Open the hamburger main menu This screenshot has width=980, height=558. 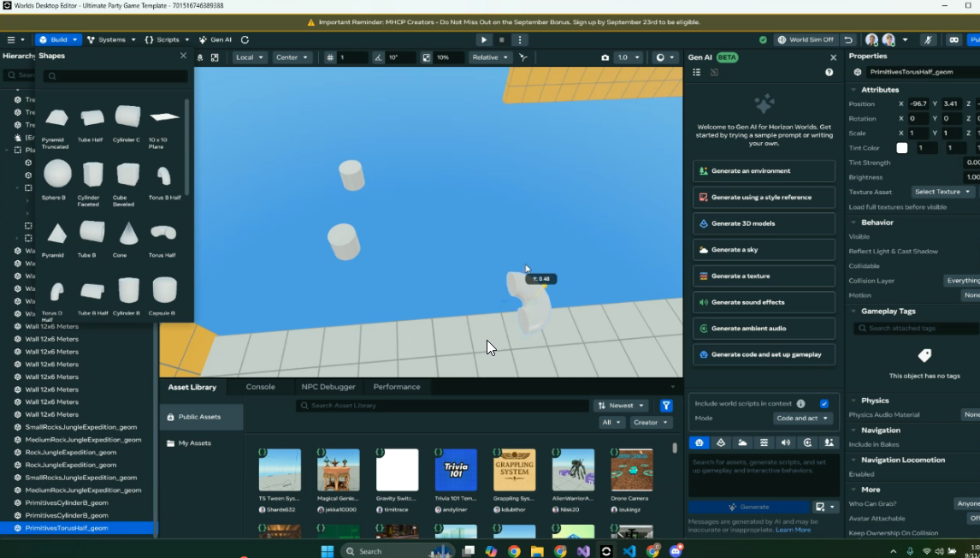10,39
